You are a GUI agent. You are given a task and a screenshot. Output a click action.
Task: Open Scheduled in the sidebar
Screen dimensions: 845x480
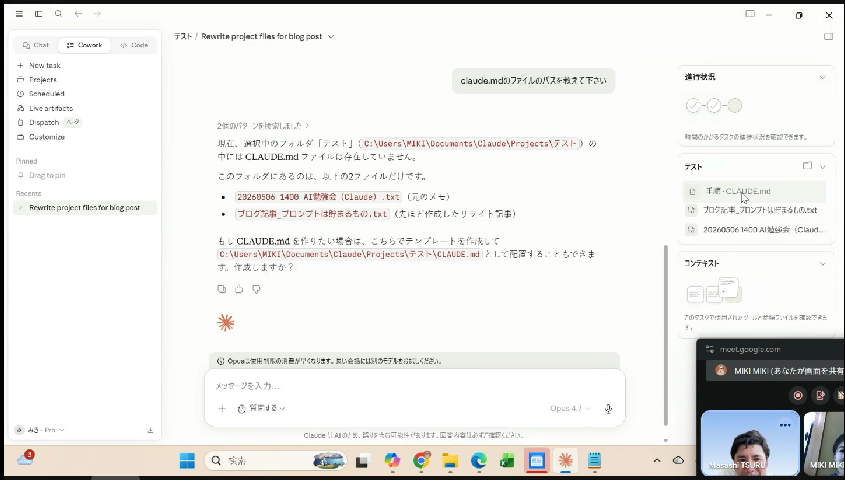tap(46, 94)
